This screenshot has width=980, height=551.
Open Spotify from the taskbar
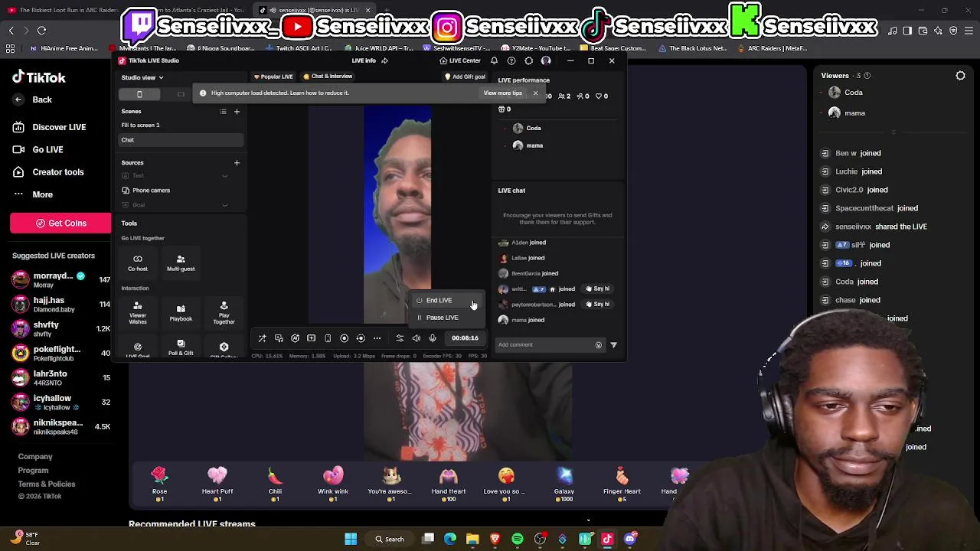click(518, 539)
